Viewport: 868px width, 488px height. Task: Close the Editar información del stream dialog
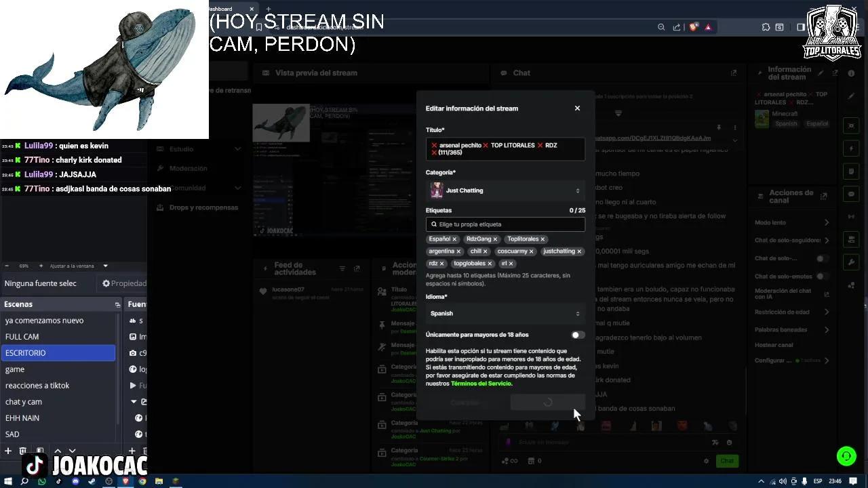[x=577, y=108]
